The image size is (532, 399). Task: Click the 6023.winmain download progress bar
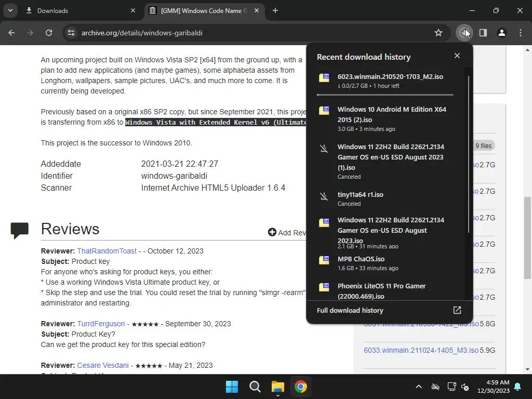point(385,95)
